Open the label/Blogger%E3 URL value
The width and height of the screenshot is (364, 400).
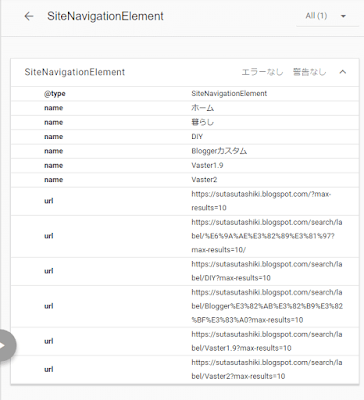pos(267,306)
